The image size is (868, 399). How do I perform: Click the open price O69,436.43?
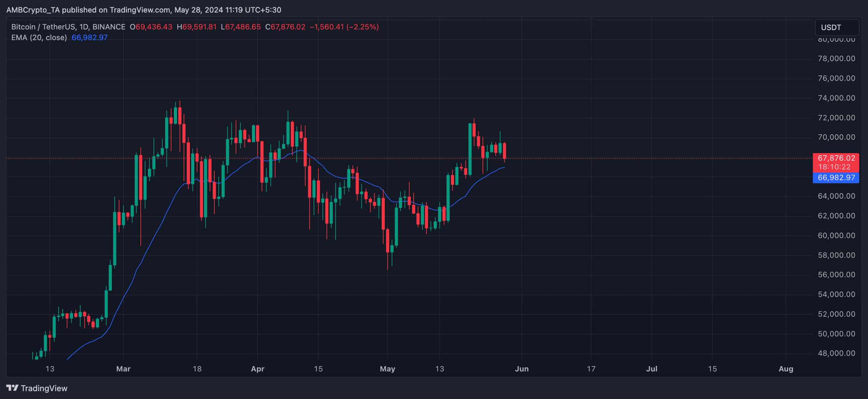151,27
